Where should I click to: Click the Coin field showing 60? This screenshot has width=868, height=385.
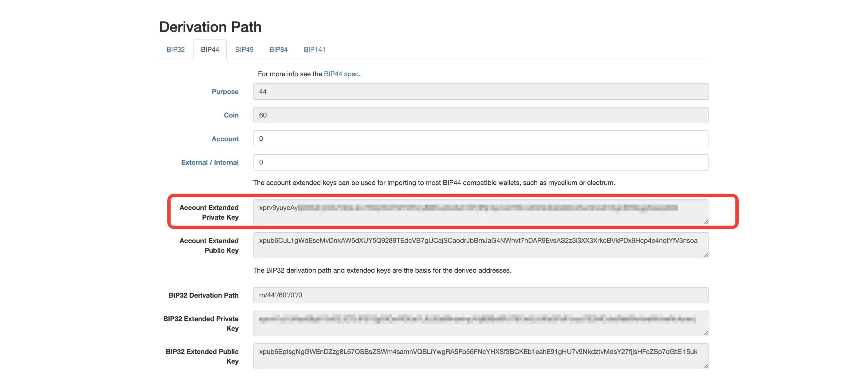[480, 115]
